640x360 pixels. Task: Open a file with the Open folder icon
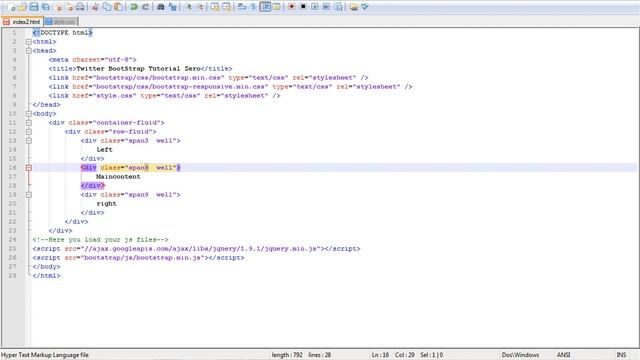[22, 7]
